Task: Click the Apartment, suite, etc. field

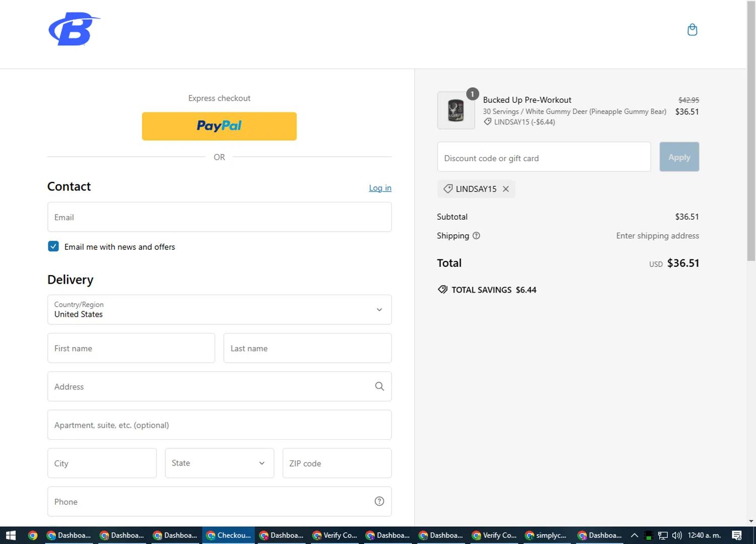Action: click(x=219, y=425)
